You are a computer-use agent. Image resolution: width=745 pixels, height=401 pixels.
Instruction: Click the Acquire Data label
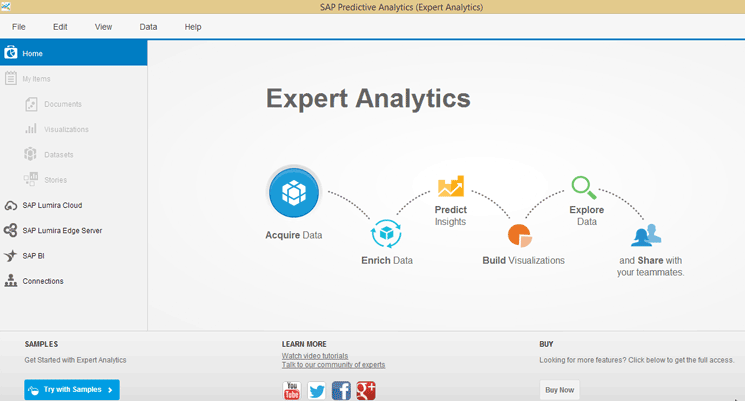[x=294, y=235]
